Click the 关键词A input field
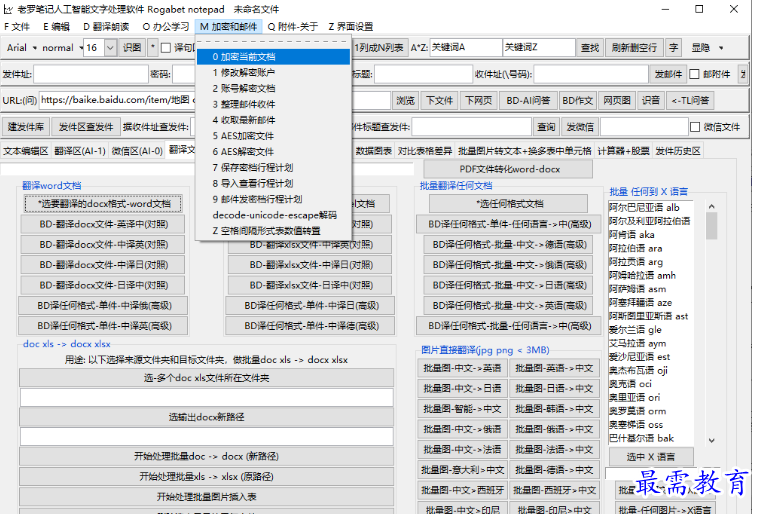 465,47
